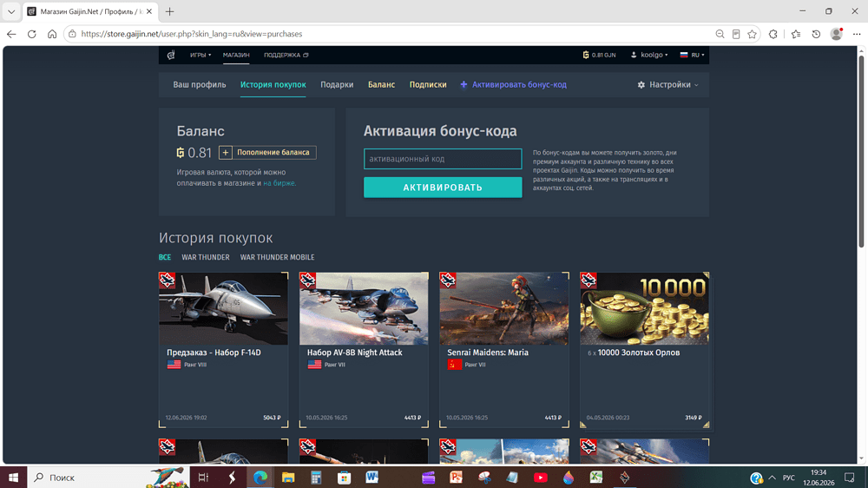Open the 10000 Золотых Орлов thumbnail
Viewport: 868px width, 488px height.
pyautogui.click(x=644, y=308)
